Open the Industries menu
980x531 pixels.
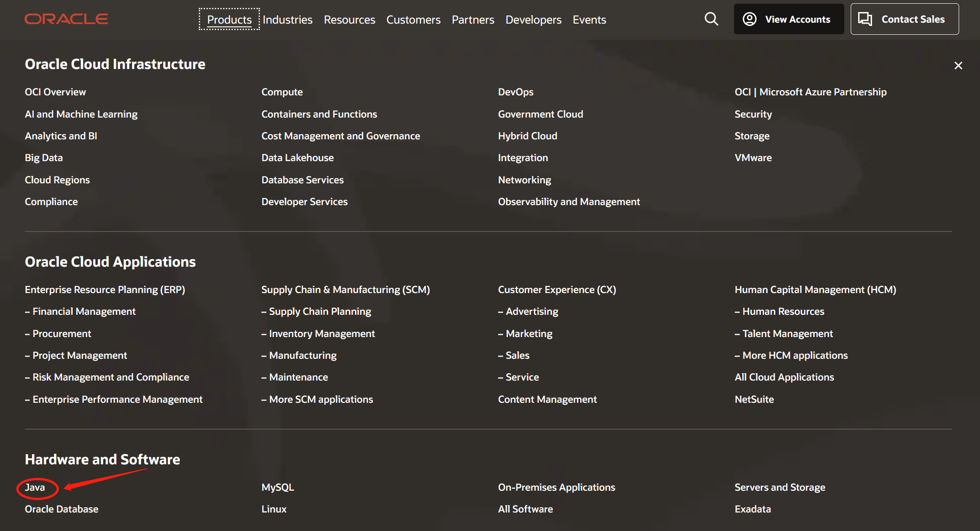click(287, 19)
